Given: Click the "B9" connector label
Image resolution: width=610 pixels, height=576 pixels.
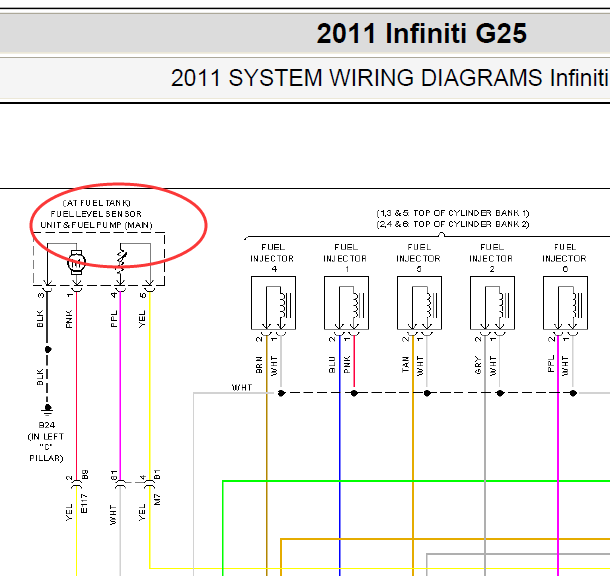Looking at the screenshot, I should tap(85, 475).
